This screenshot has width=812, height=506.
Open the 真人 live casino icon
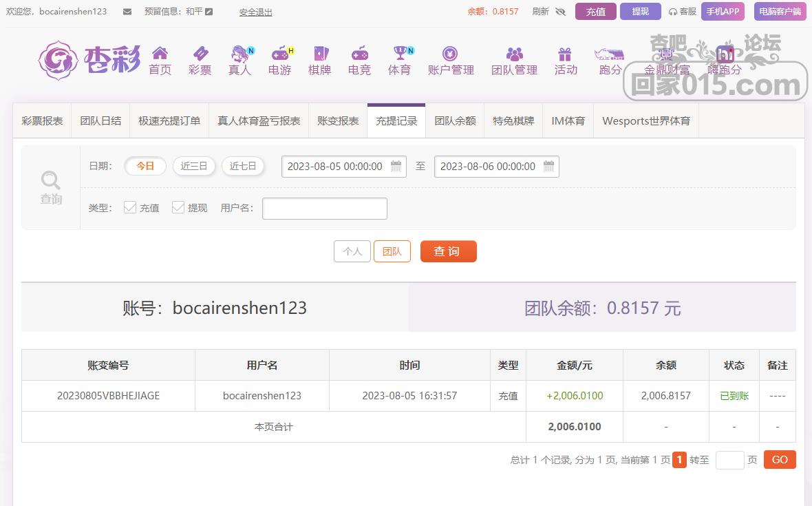coord(239,54)
